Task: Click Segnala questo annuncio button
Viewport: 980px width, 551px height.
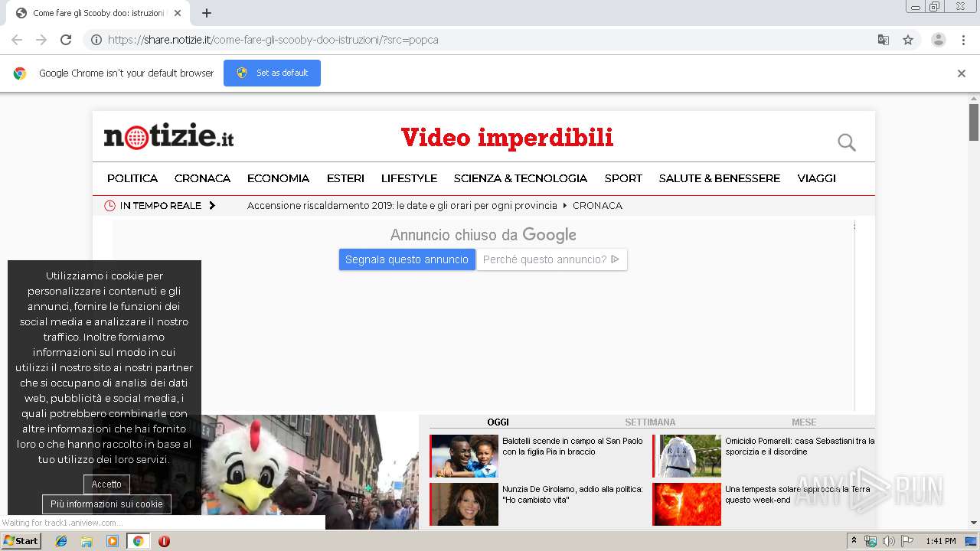Action: click(x=407, y=259)
